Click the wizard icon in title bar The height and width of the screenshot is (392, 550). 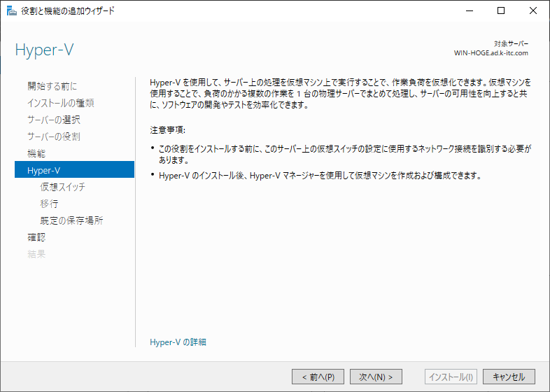[12, 11]
